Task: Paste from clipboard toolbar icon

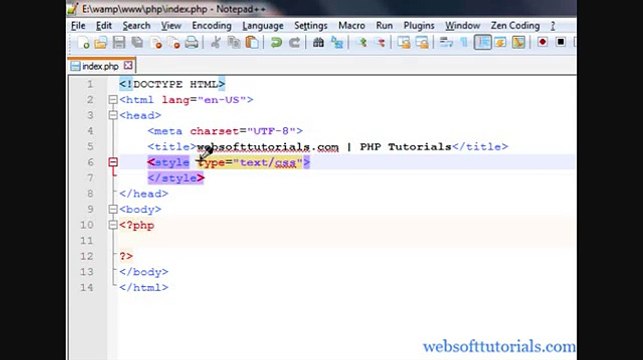Action: coord(252,42)
